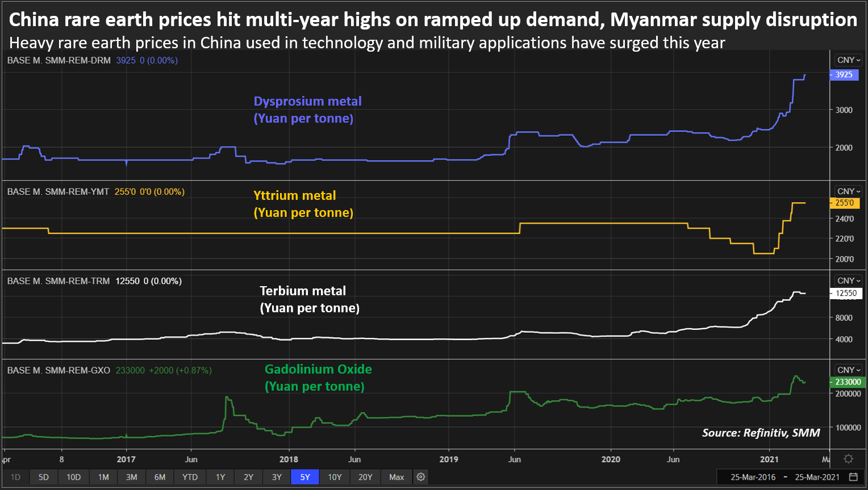Edit end date 25-Mar-2021 field
868x490 pixels.
817,477
